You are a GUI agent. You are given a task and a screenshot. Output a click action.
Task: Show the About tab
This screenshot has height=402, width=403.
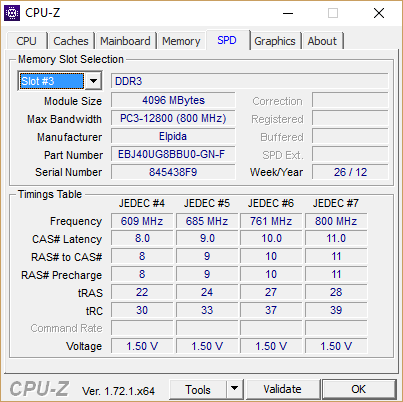pyautogui.click(x=322, y=41)
